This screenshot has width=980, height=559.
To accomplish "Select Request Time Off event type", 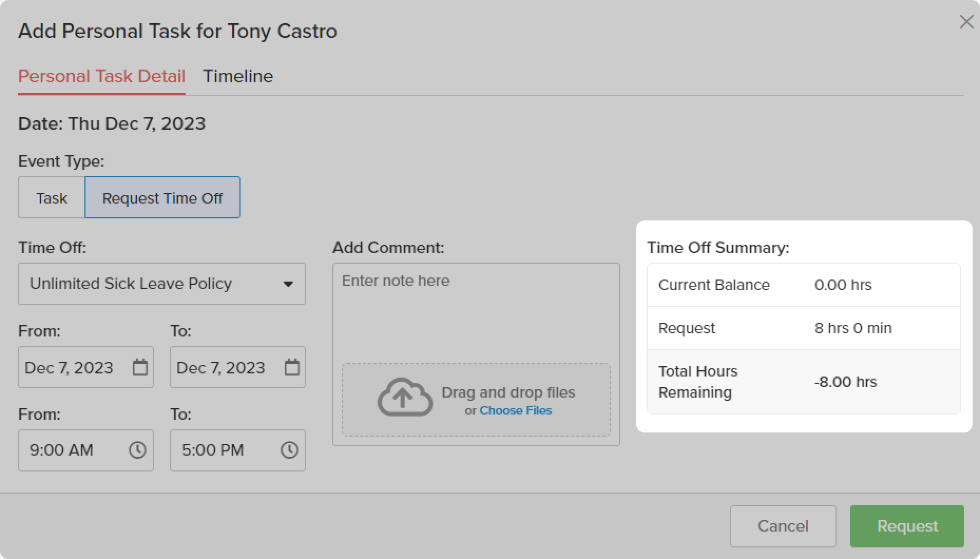I will 162,198.
